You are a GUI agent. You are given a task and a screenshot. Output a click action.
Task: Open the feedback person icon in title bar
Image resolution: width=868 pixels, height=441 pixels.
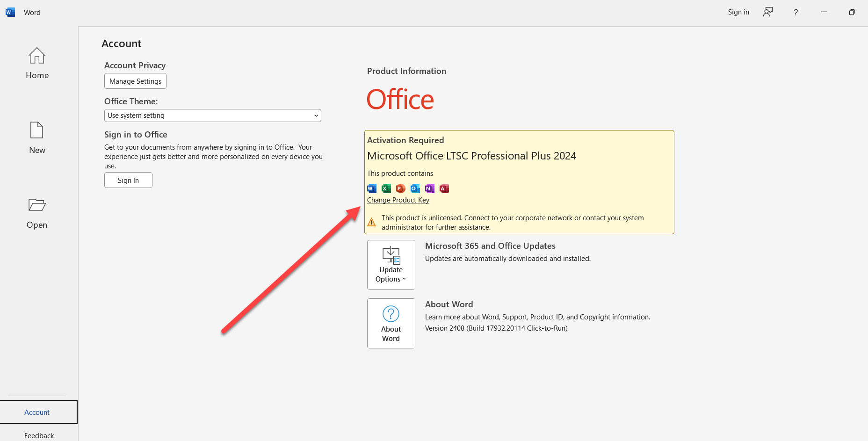tap(767, 12)
